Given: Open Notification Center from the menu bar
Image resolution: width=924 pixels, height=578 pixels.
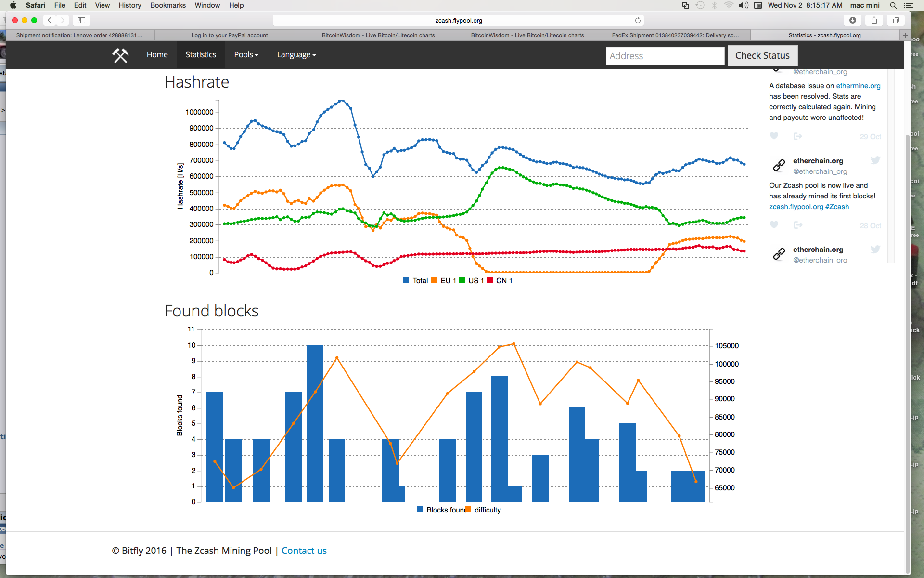Looking at the screenshot, I should [909, 5].
